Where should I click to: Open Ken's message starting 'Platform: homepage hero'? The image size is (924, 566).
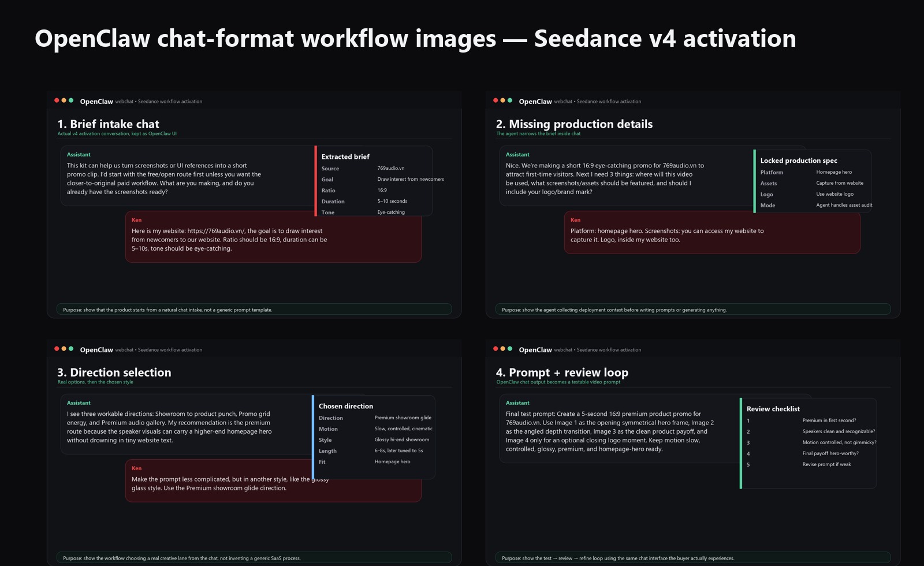712,233
